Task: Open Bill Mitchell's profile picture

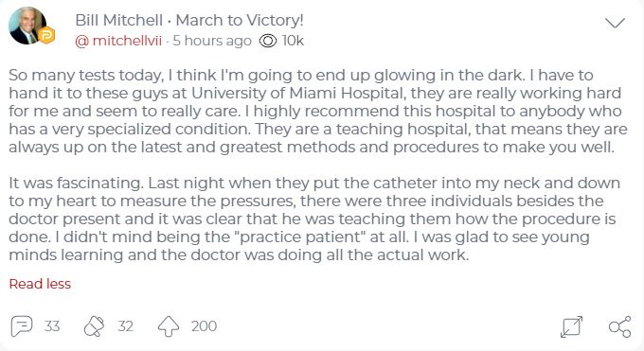Action: tap(27, 26)
